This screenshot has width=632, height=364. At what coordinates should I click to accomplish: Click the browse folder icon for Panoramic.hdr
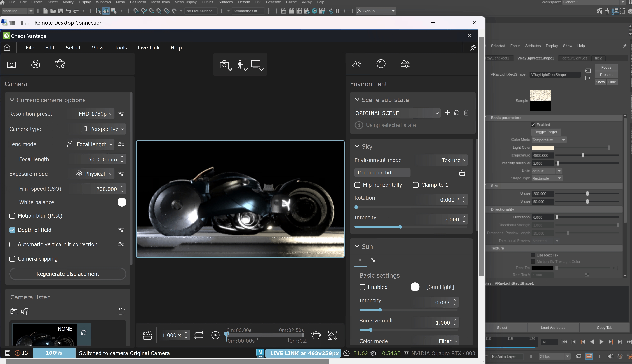462,173
